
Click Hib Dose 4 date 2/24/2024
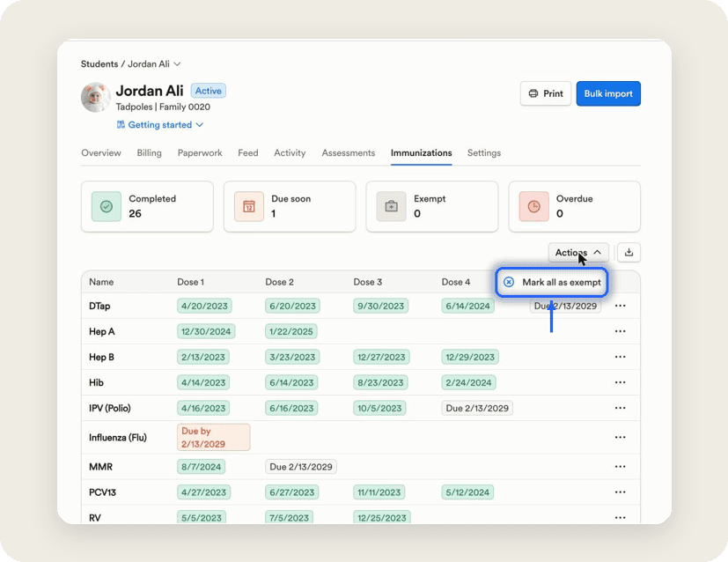[x=468, y=382]
